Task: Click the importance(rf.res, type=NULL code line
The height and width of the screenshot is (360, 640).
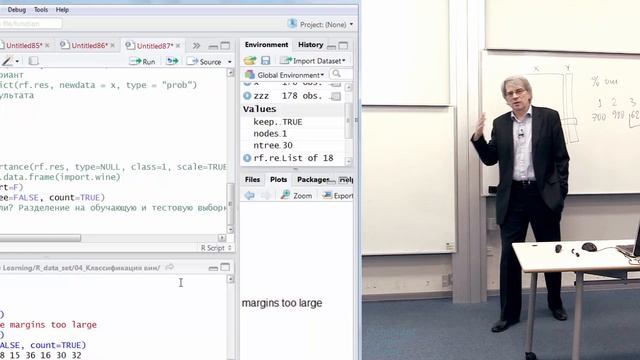Action: coord(113,167)
